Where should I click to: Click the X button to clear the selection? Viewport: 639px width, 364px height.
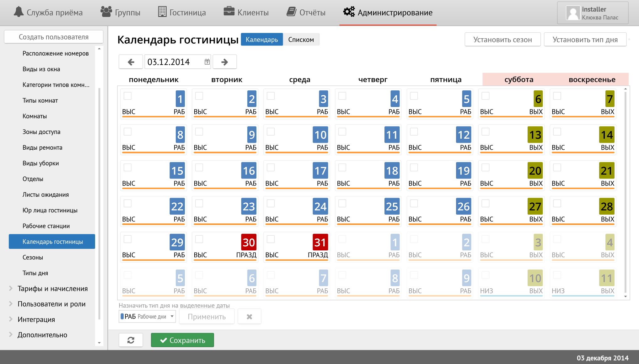point(249,317)
